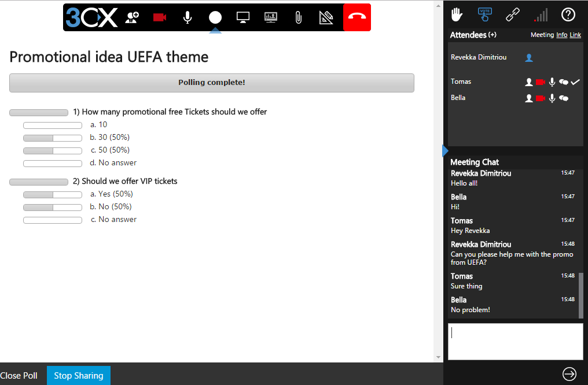The height and width of the screenshot is (385, 588).
Task: Click the Close Poll button
Action: [x=19, y=376]
